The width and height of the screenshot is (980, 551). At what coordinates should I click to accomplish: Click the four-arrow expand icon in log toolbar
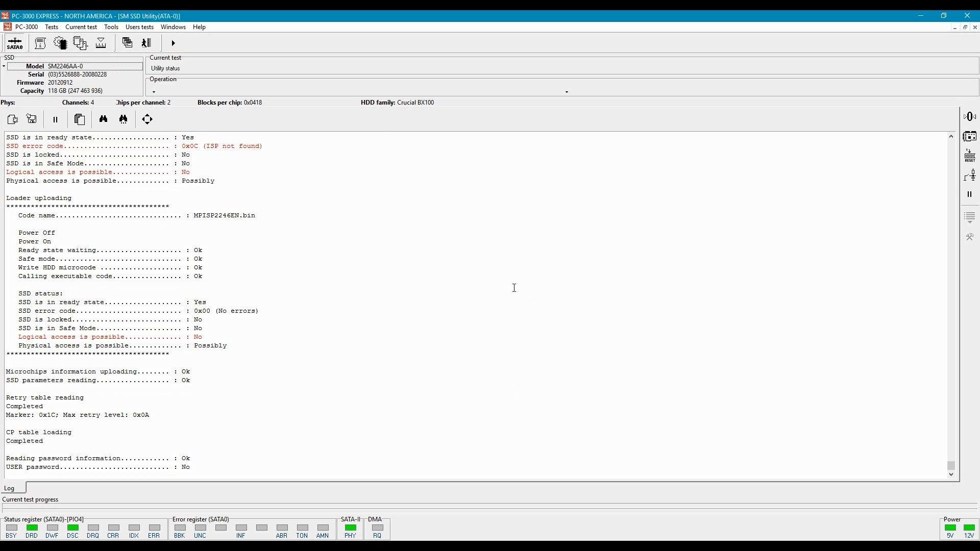pos(148,119)
